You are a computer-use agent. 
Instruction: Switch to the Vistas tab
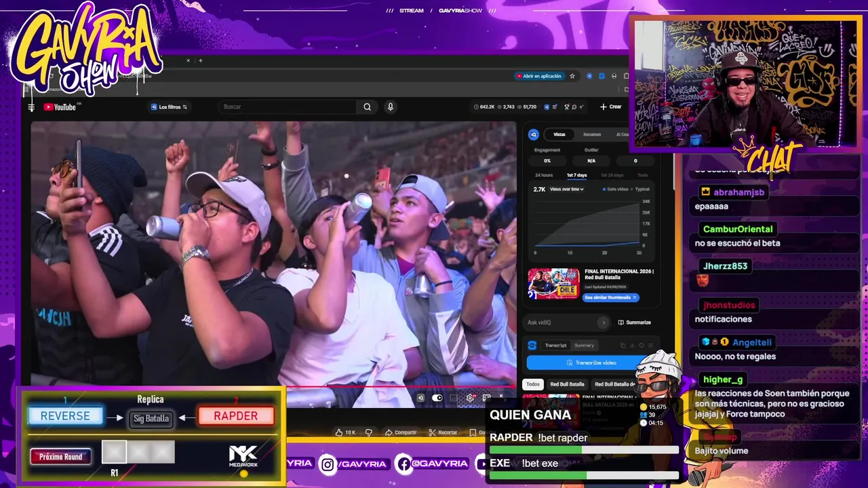click(559, 134)
